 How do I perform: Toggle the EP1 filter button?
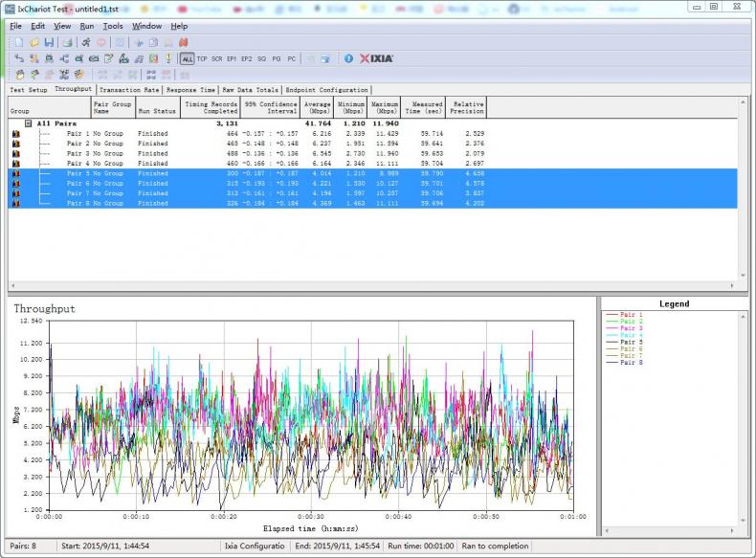[232, 58]
